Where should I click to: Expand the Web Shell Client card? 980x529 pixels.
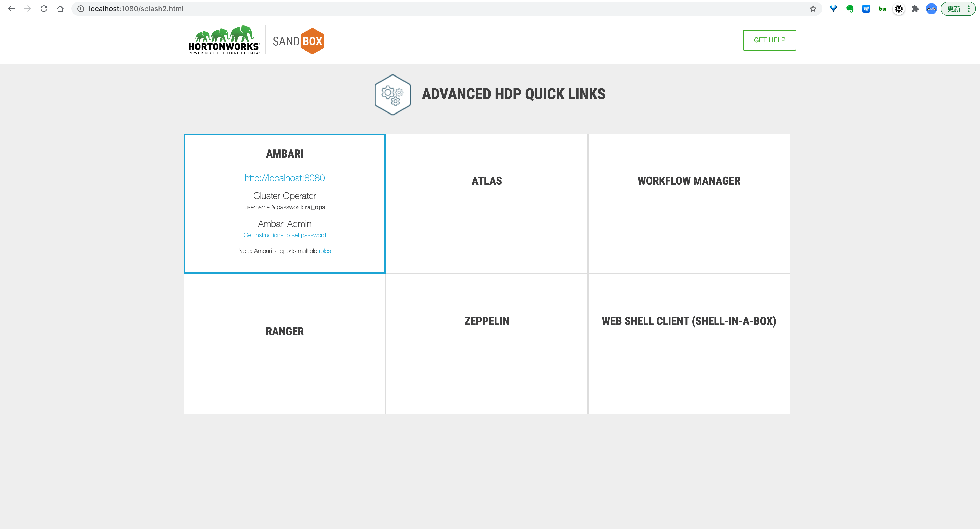pos(689,344)
